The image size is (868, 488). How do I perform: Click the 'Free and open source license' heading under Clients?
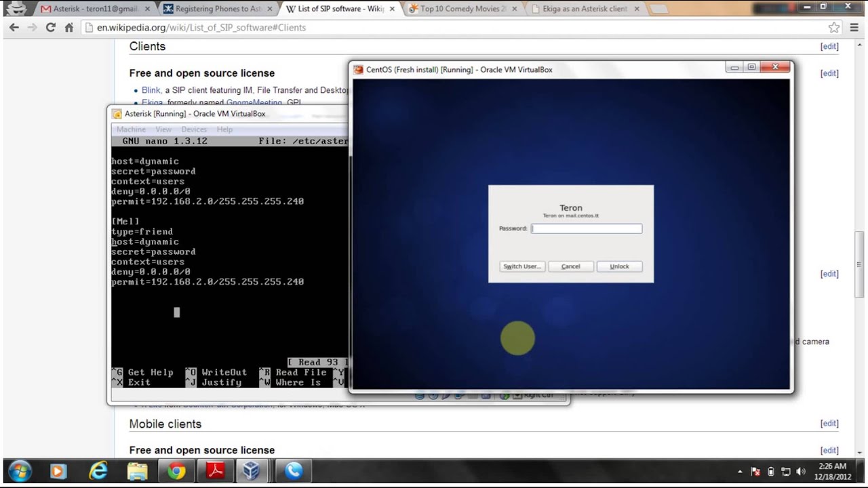202,73
